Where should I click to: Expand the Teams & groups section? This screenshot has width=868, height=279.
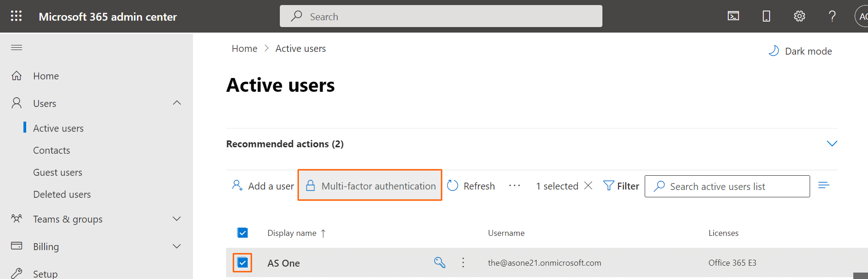(177, 219)
